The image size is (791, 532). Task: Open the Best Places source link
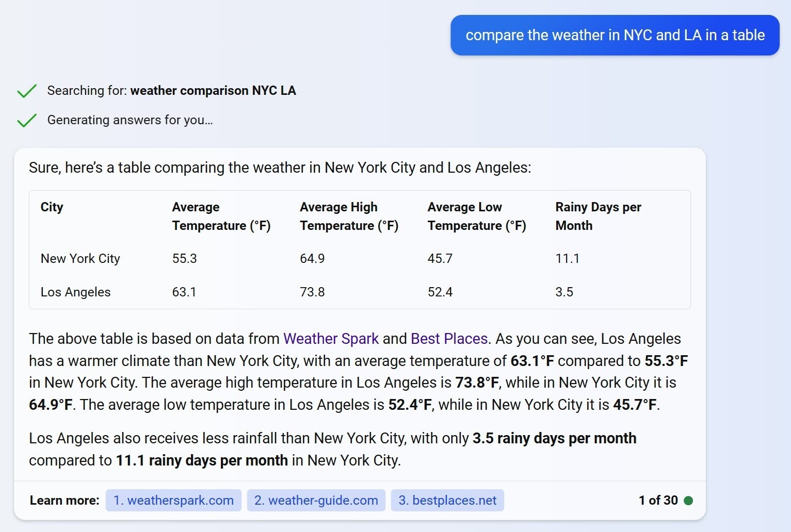point(449,339)
